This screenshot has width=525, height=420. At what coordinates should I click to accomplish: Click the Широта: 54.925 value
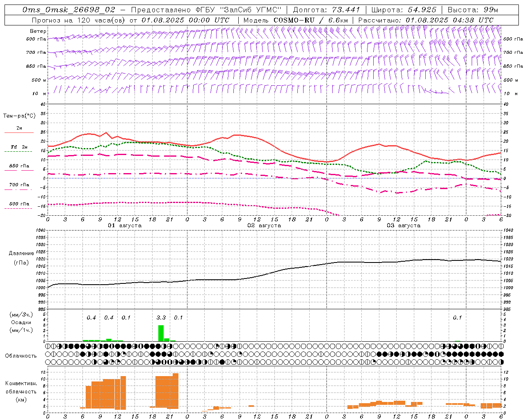click(x=404, y=10)
